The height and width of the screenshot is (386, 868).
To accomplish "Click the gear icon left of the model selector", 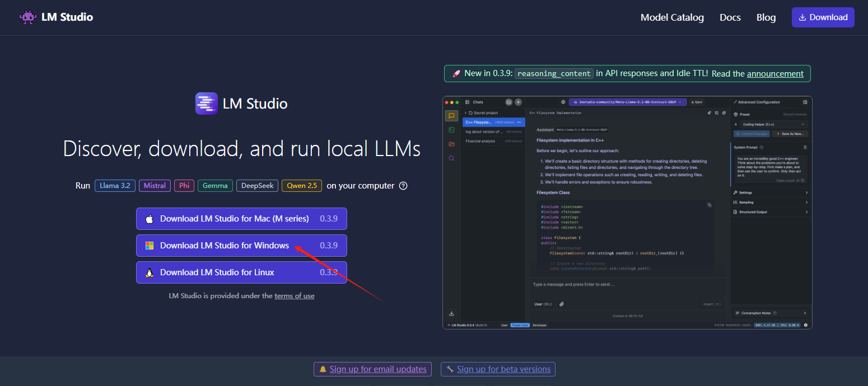I will pos(563,102).
